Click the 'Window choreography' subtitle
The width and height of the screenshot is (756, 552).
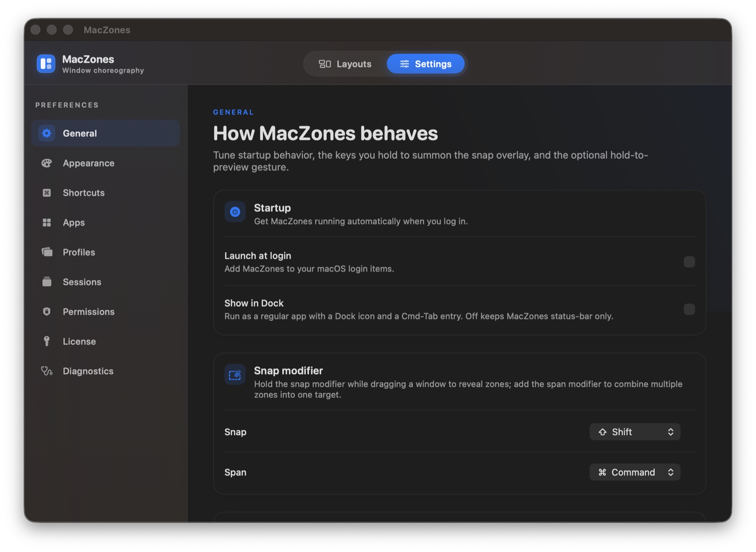(x=103, y=71)
